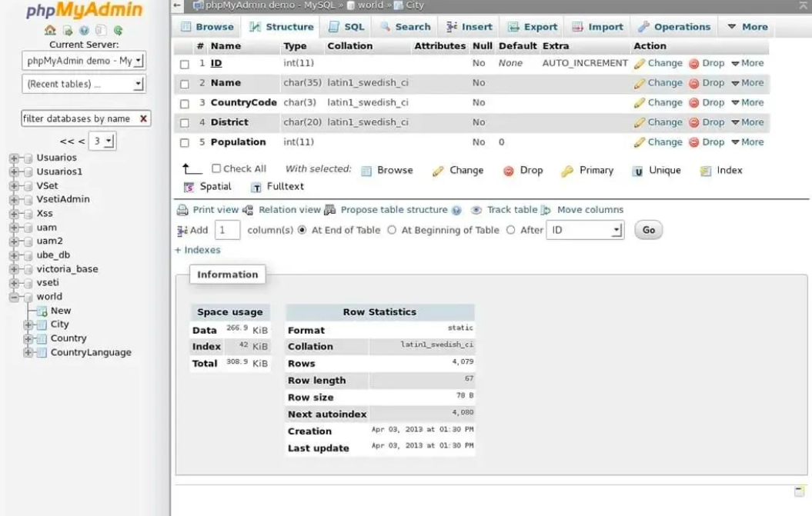Click the Spatial index icon
The image size is (812, 516).
189,187
